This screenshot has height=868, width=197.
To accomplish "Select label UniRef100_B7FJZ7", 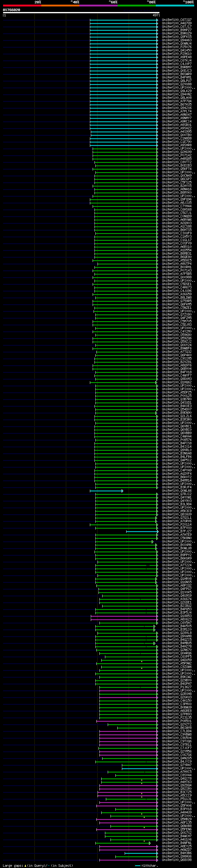I will point(177,531).
